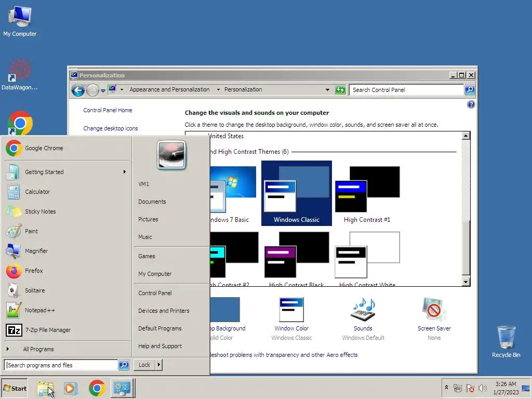The width and height of the screenshot is (532, 399).
Task: Click the Appearance and Personalization breadcrumb
Action: 170,89
